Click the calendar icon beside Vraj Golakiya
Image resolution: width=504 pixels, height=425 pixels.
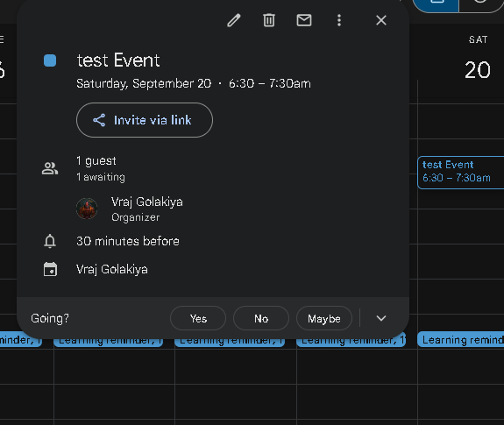50,269
